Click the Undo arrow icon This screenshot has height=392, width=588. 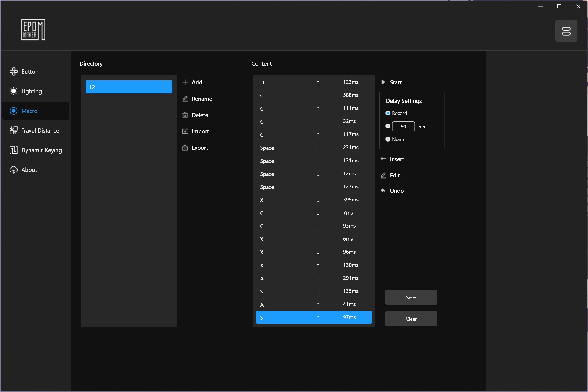[x=383, y=191]
